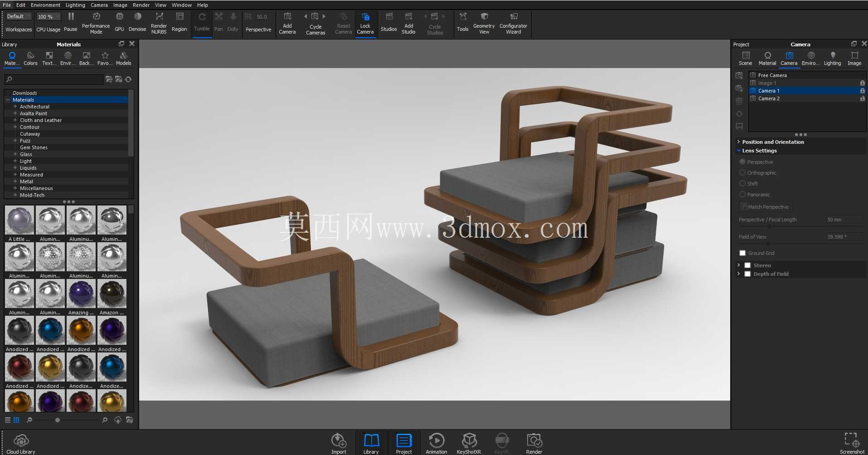Select Free Camera in the list

tap(807, 75)
